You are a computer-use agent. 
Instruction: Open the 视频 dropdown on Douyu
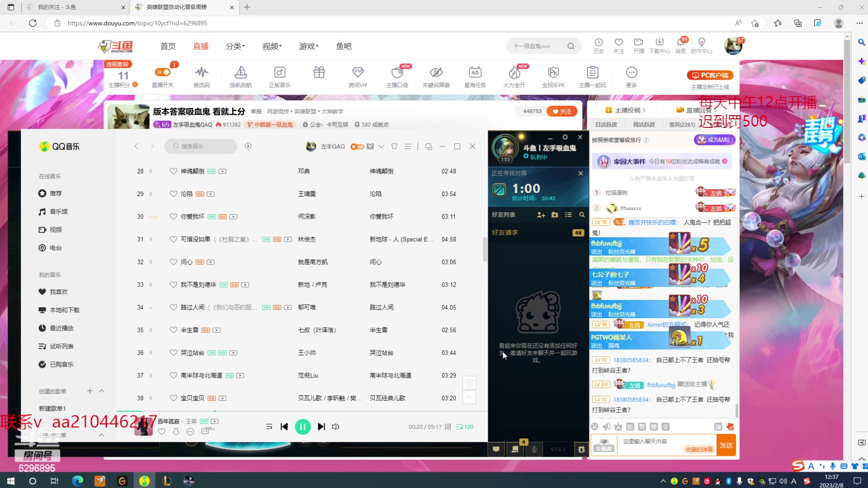coord(272,46)
